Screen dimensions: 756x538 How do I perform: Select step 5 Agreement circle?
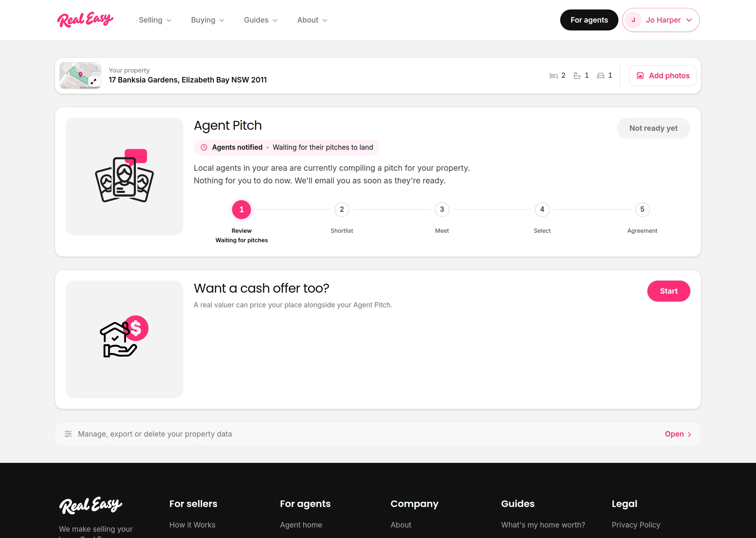pos(642,209)
